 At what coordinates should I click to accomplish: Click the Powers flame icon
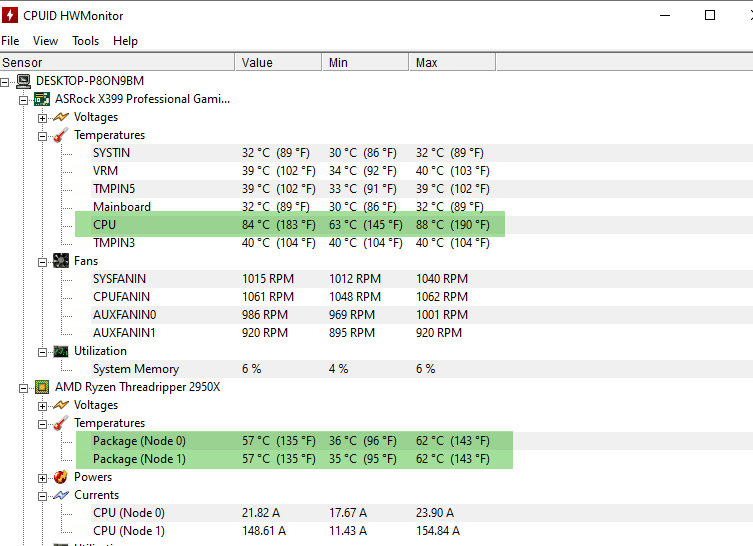61,477
